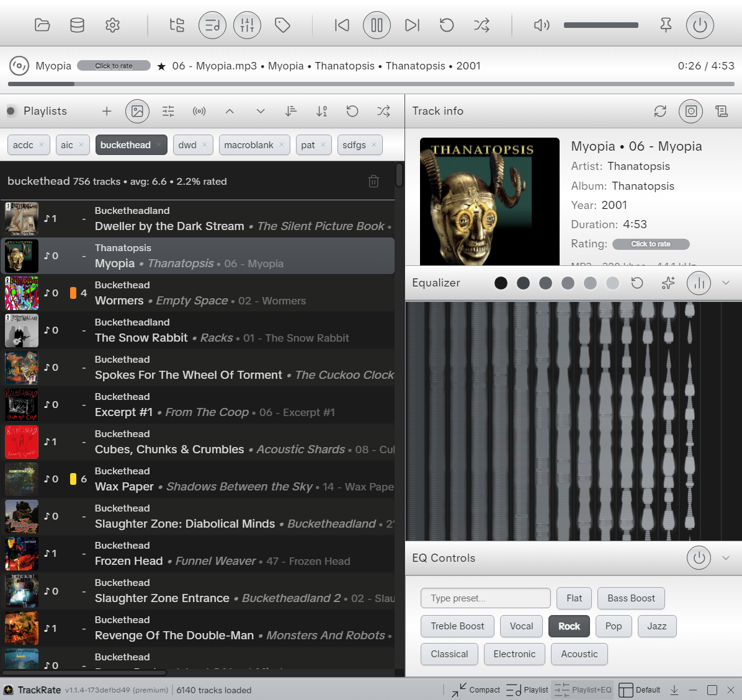Open the music library database icon
This screenshot has height=700, width=742.
77,25
